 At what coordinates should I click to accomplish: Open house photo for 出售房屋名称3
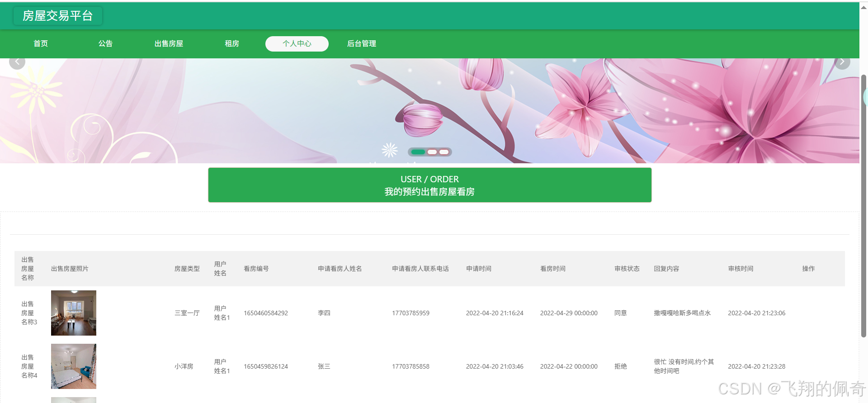pos(74,313)
